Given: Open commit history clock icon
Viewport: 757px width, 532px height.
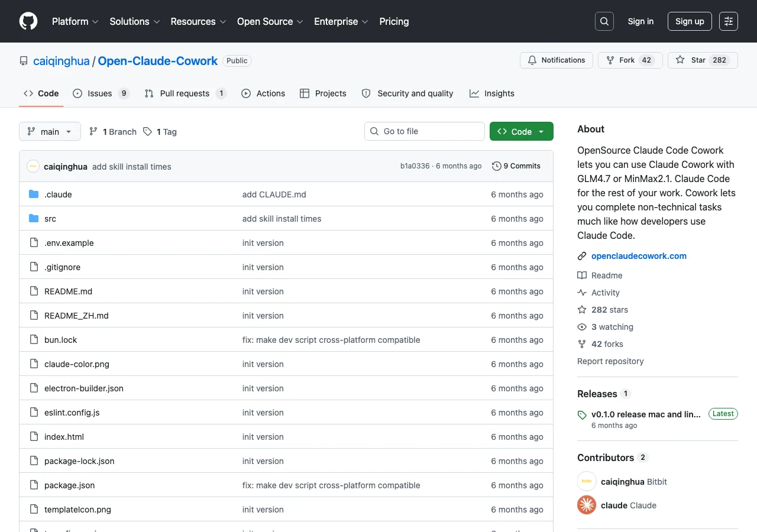Looking at the screenshot, I should click(496, 166).
